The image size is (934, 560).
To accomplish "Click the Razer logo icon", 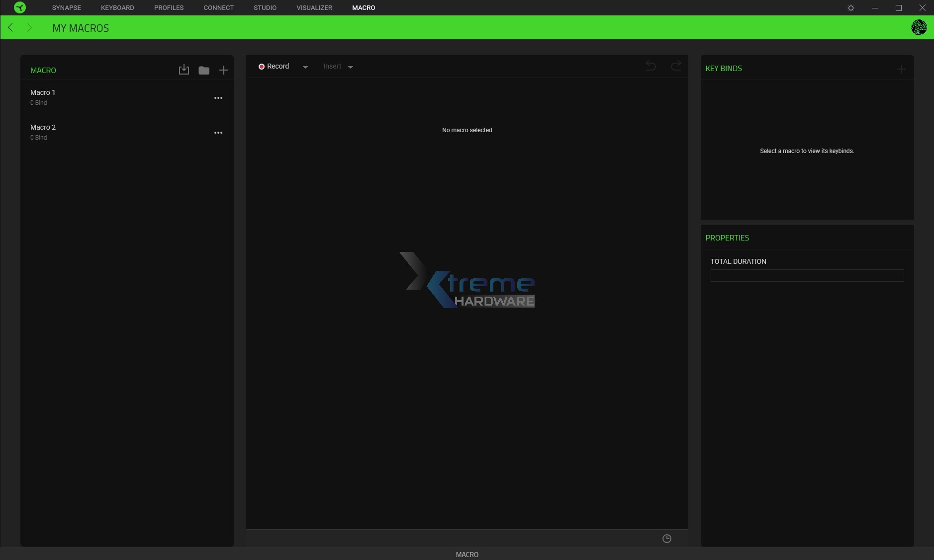I will (20, 7).
